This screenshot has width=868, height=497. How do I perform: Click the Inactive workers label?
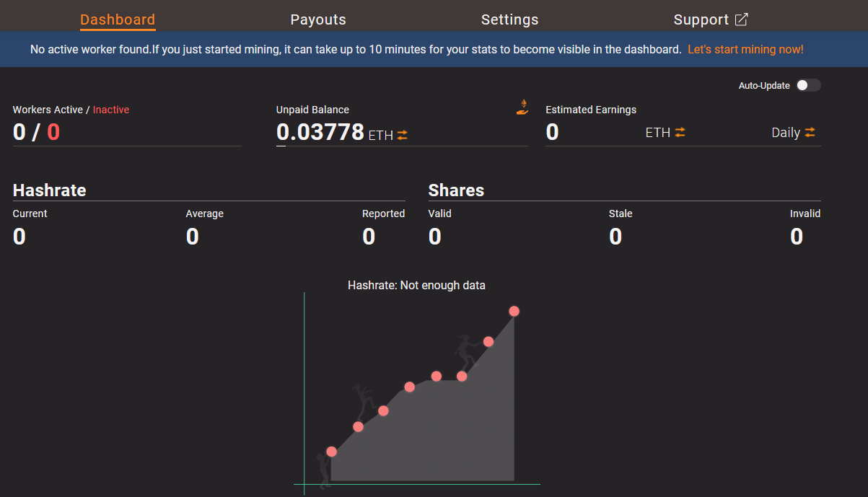pos(111,110)
